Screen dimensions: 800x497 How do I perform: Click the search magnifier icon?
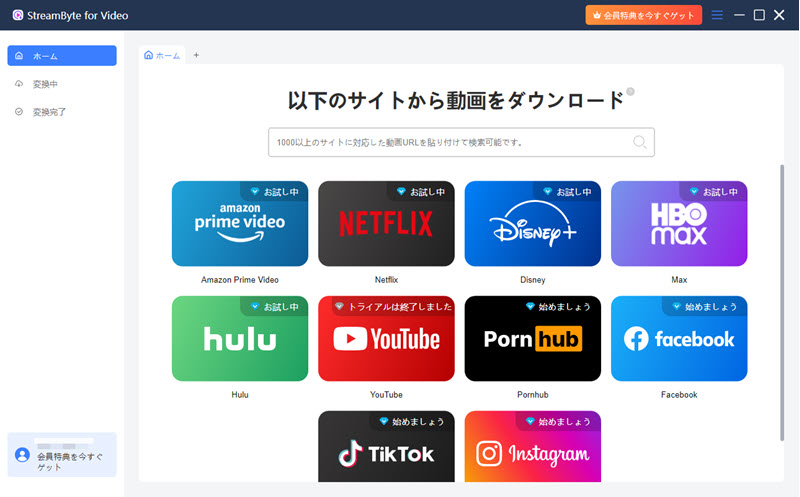click(x=639, y=142)
